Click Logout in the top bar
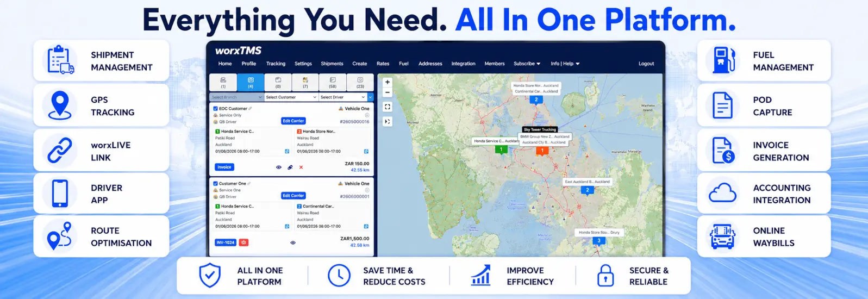The width and height of the screenshot is (868, 299). (646, 64)
